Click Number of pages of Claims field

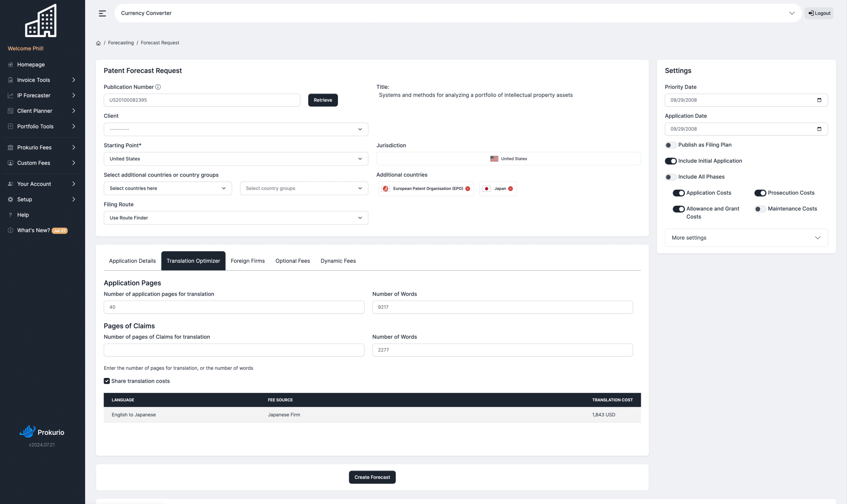[x=234, y=350]
